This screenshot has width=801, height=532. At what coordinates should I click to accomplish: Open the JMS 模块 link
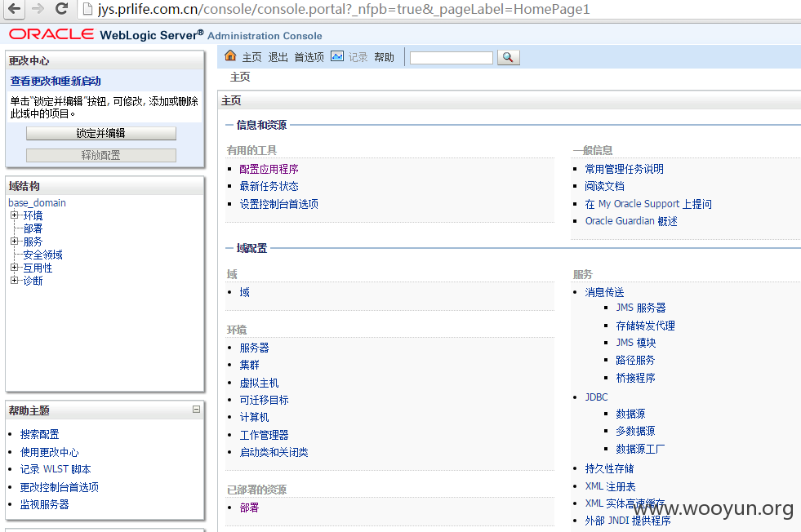click(x=636, y=343)
